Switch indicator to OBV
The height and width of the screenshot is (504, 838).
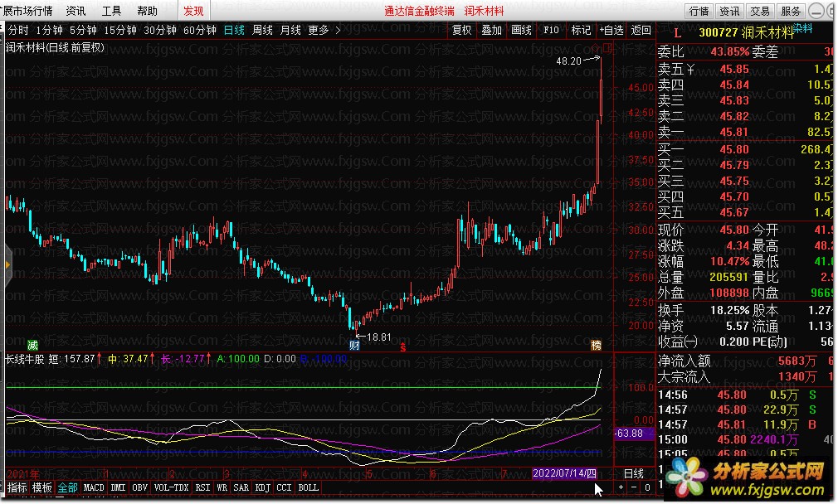click(x=140, y=487)
